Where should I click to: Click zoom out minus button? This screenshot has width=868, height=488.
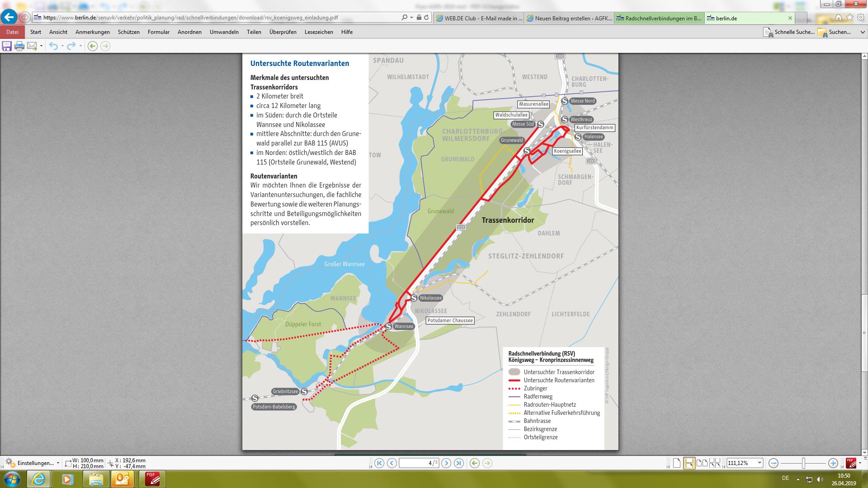tap(774, 463)
